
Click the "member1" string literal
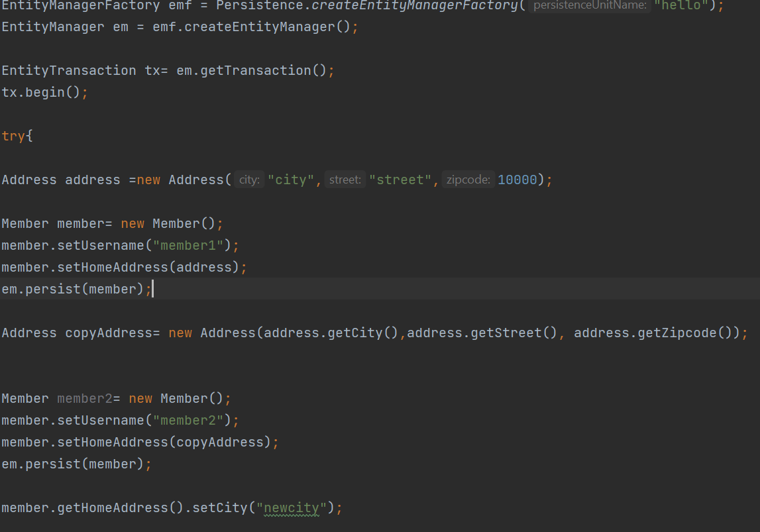[188, 246]
